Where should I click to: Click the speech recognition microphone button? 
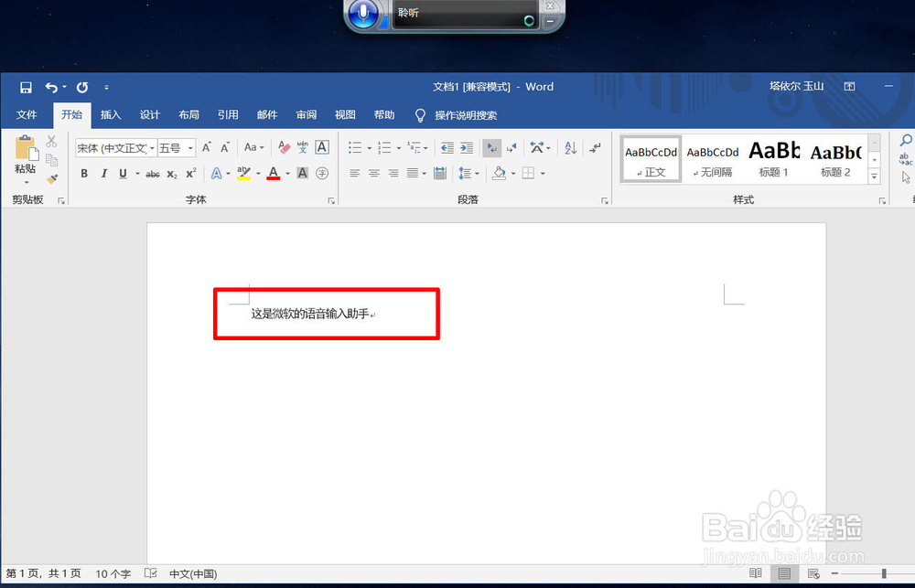click(x=364, y=14)
